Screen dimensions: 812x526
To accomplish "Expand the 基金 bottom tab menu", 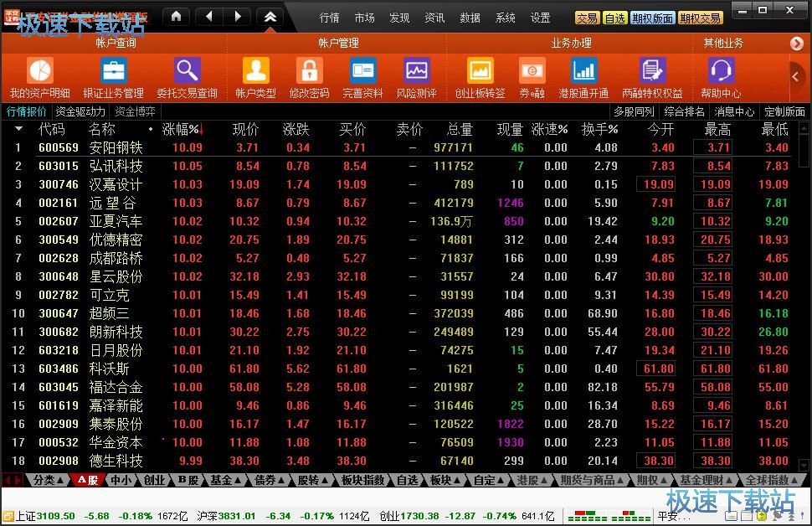I will click(224, 480).
